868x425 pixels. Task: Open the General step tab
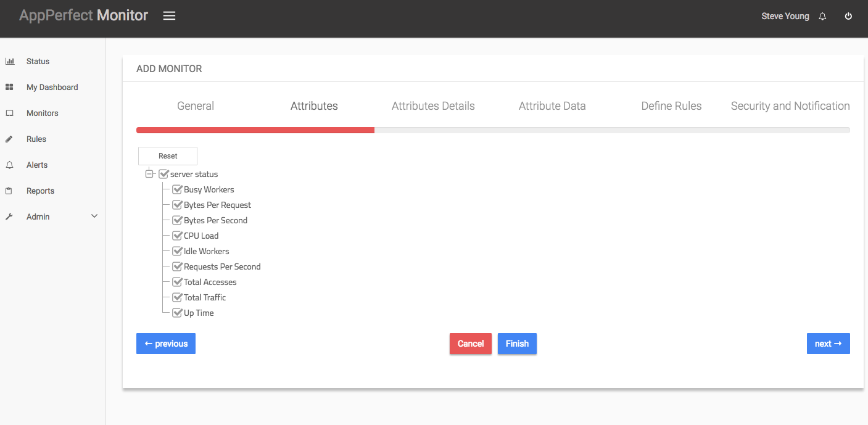(196, 106)
